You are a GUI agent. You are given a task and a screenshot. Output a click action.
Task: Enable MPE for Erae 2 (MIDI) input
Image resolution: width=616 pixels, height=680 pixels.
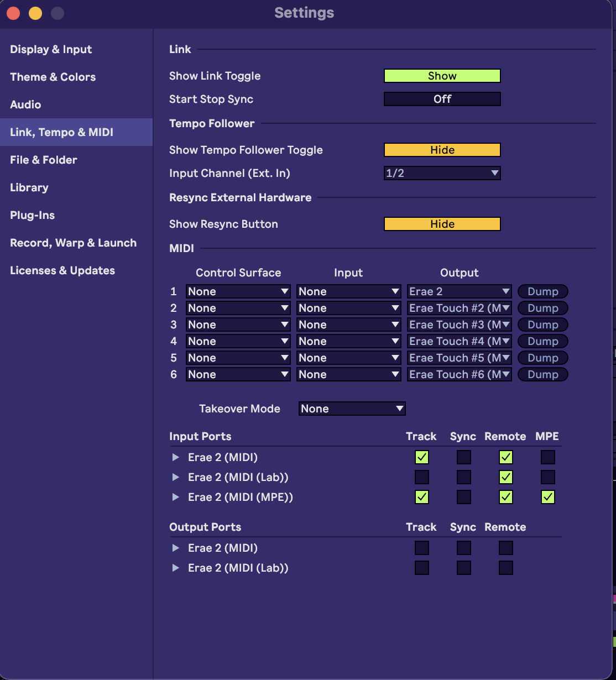pyautogui.click(x=548, y=457)
